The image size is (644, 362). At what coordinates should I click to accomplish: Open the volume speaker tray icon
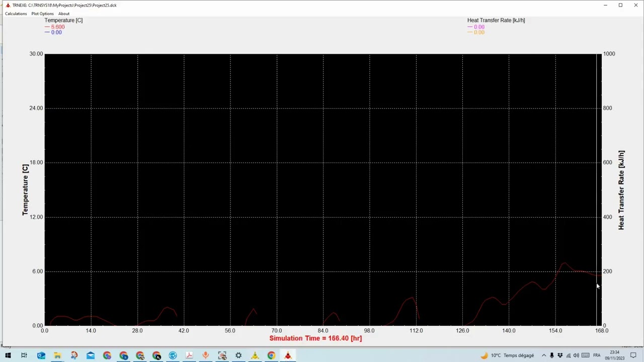577,355
